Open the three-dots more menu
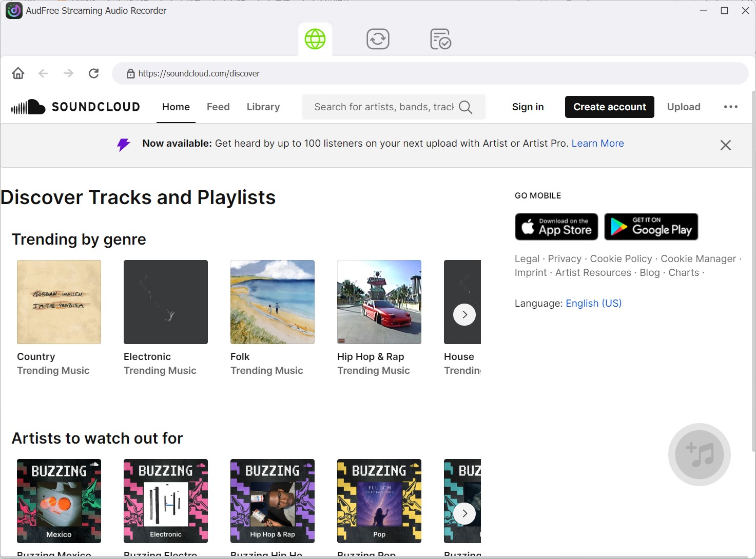Image resolution: width=756 pixels, height=559 pixels. point(731,107)
